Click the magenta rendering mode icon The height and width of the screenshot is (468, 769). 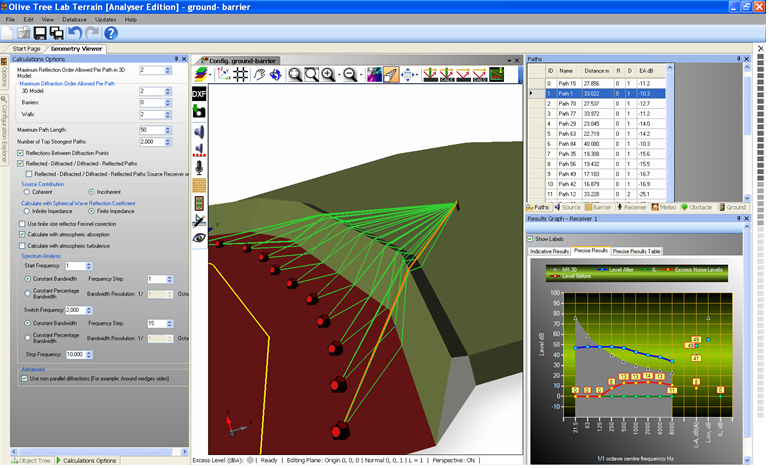pyautogui.click(x=374, y=75)
